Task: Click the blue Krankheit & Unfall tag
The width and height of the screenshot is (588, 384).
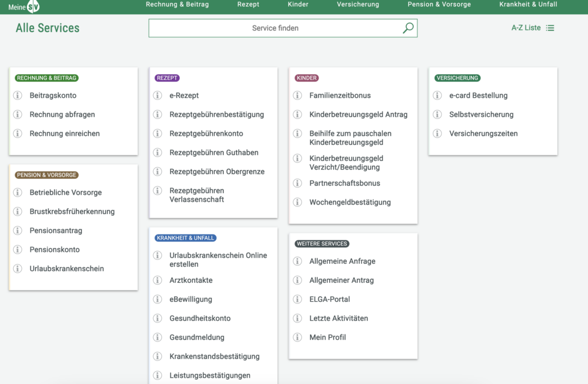Action: (185, 238)
